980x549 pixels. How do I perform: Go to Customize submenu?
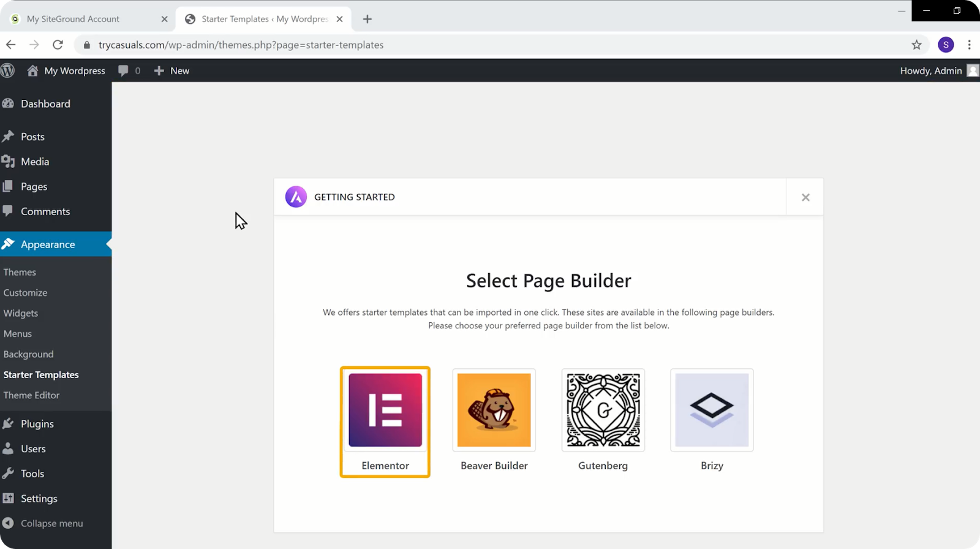[25, 293]
